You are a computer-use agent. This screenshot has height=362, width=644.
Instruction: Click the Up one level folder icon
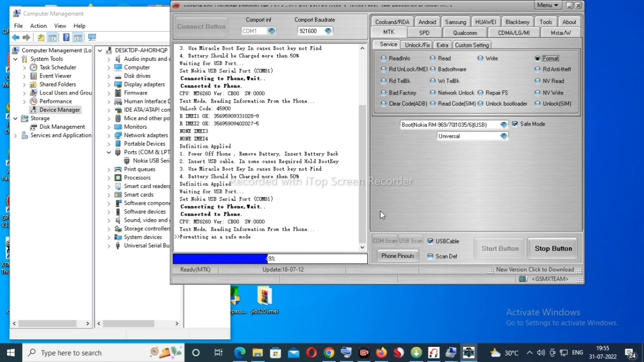(x=41, y=38)
